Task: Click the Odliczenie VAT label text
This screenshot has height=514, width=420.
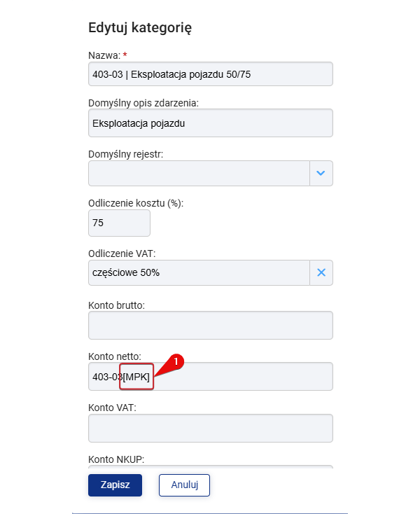Action: [122, 253]
